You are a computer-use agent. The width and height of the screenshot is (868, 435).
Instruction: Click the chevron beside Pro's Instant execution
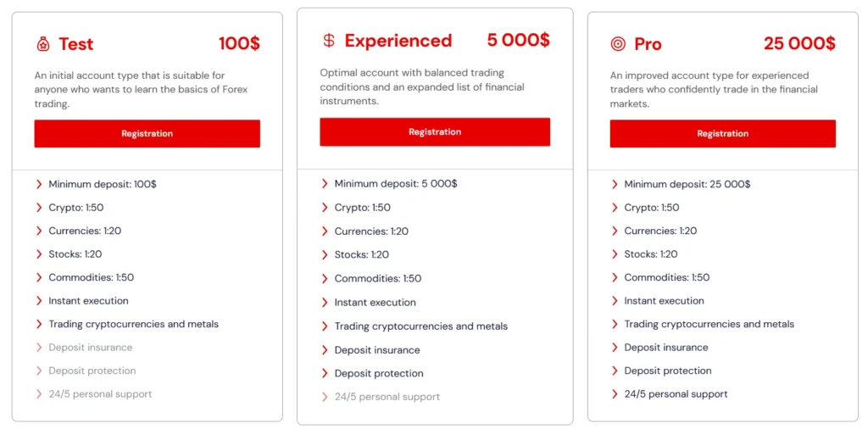coord(615,301)
